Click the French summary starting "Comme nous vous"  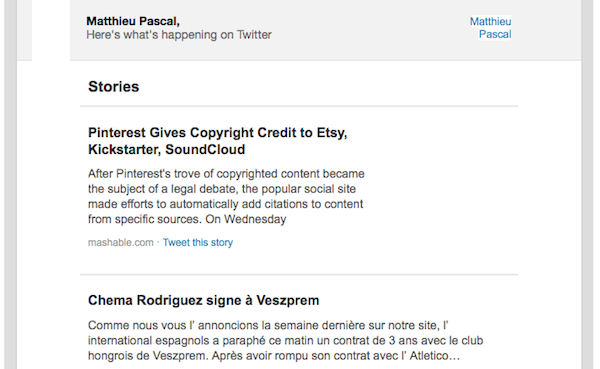coord(285,340)
